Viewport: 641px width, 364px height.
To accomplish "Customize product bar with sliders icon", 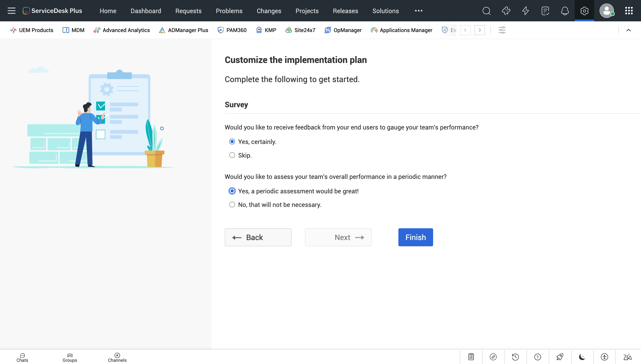I will point(502,30).
